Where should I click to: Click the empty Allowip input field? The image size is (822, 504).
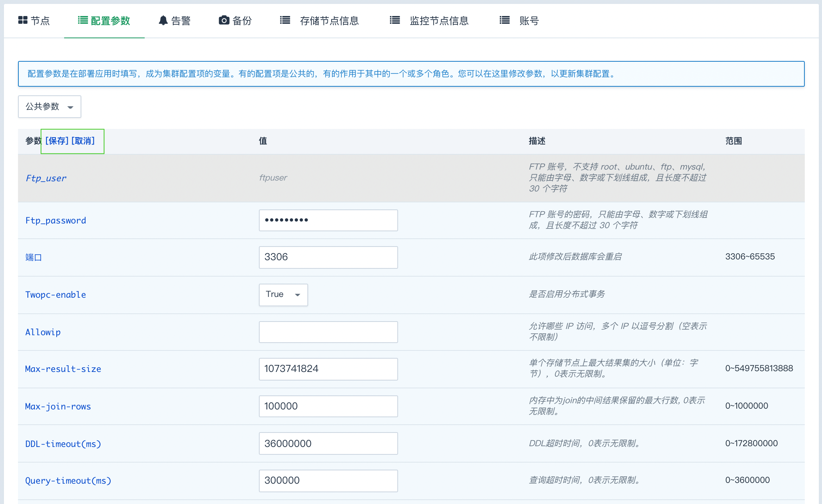click(328, 332)
